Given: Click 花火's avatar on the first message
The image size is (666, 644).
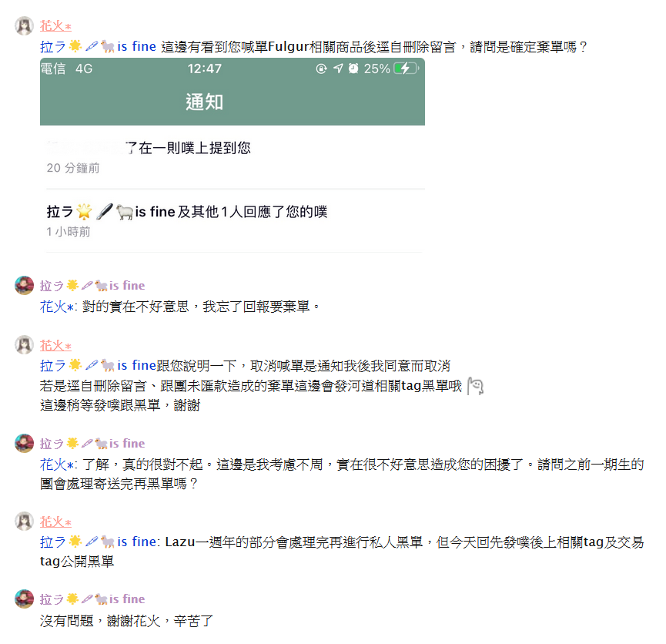Looking at the screenshot, I should [x=24, y=25].
